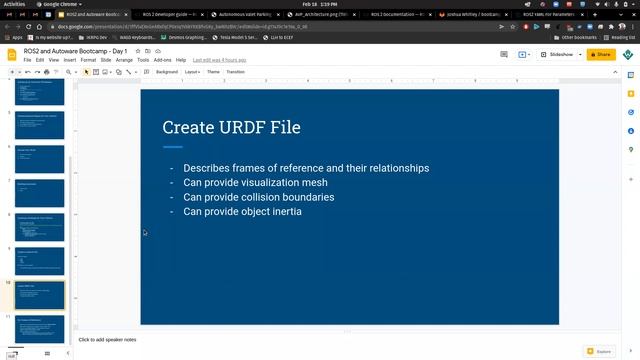
Task: Open Google Keep in the side panel
Action: click(631, 94)
